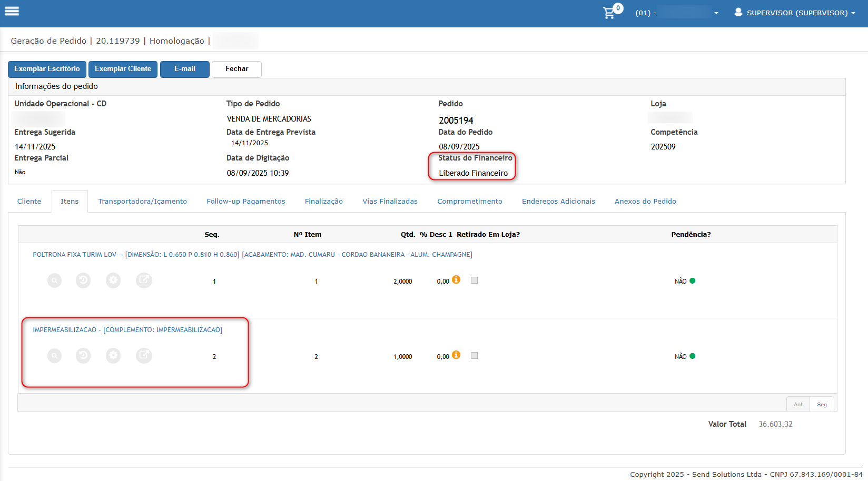
Task: Select the Transportadora/Içamento tab
Action: (x=142, y=202)
